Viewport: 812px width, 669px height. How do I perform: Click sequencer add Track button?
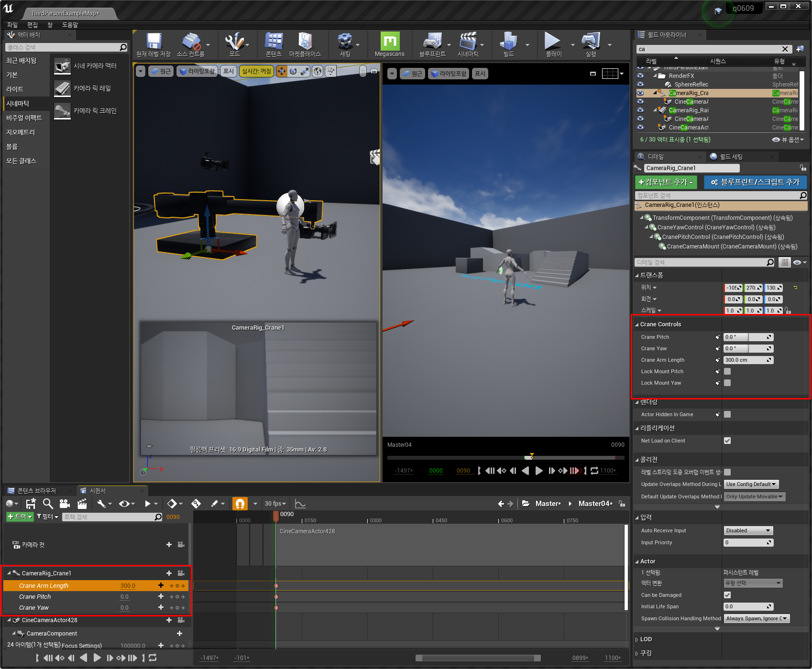(x=20, y=517)
